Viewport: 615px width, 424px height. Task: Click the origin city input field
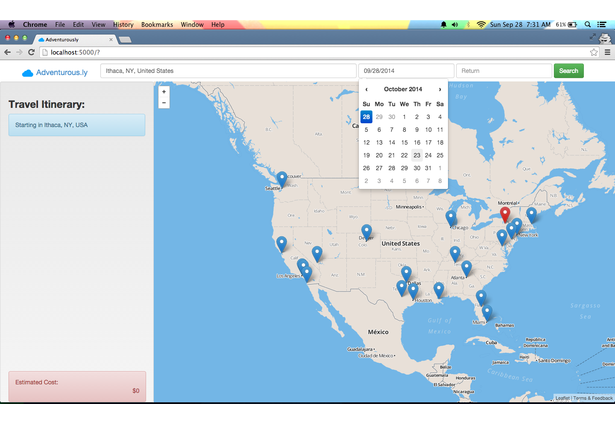click(x=228, y=71)
